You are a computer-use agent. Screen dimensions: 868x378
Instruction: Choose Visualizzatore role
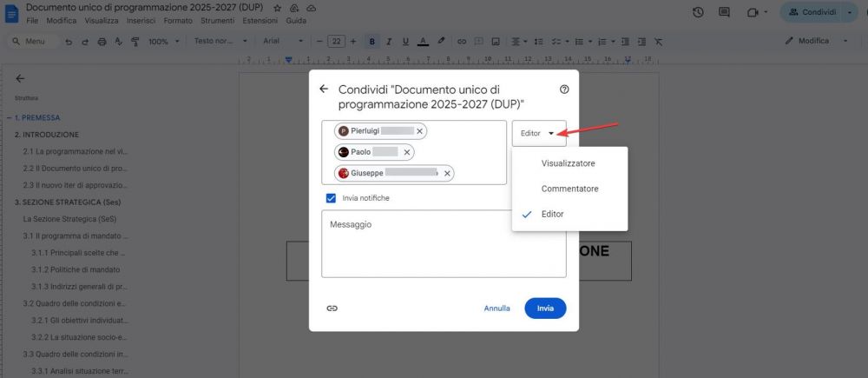coord(569,163)
